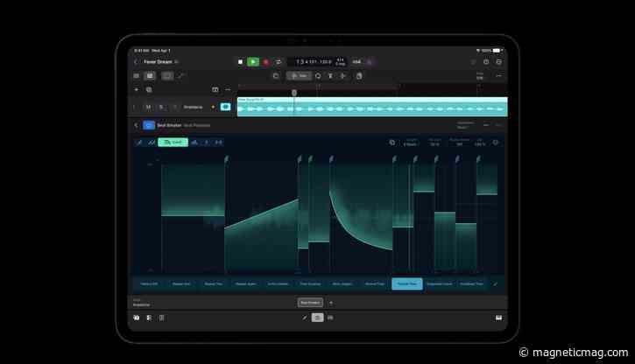
Task: Go back using the chevron beside Fever Dream
Action: point(136,62)
